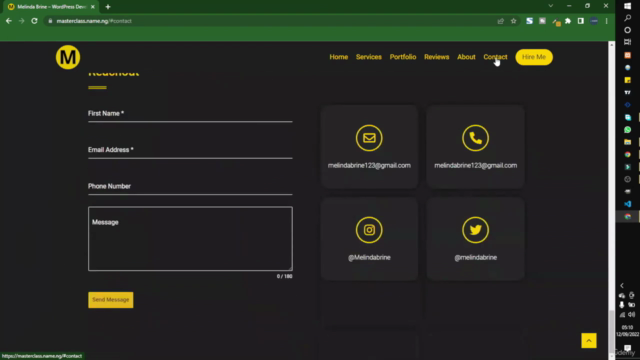Click the share page icon in address bar
Image resolution: width=640 pixels, height=360 pixels.
tap(500, 21)
